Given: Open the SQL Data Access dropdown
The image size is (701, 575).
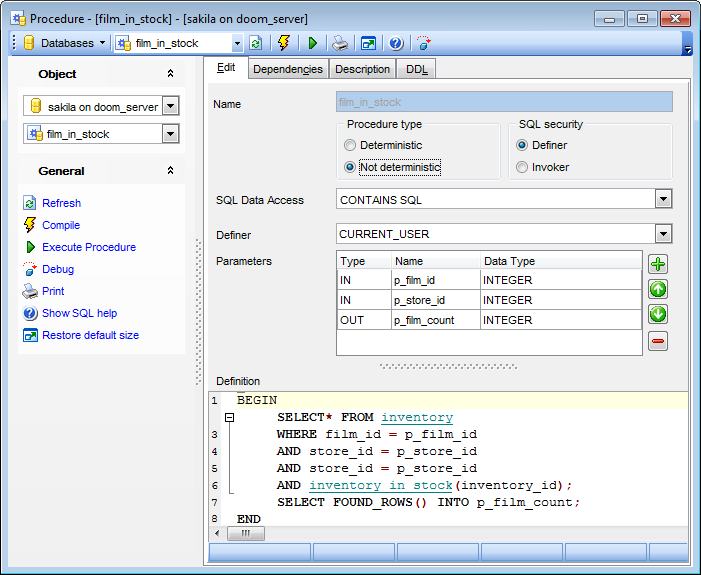Looking at the screenshot, I should pyautogui.click(x=663, y=200).
